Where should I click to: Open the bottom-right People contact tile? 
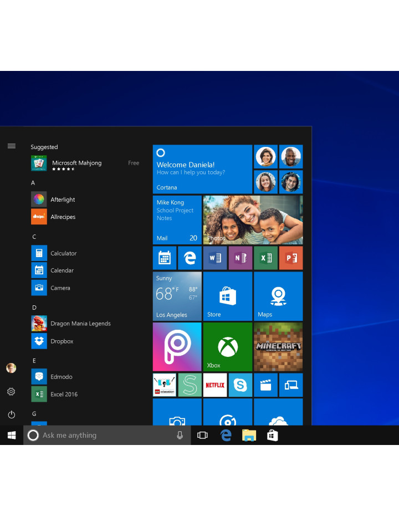tap(291, 182)
